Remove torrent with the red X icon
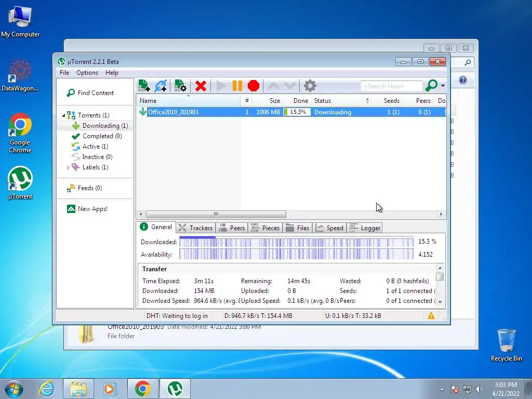Viewport: 532px width, 399px height. pos(201,86)
